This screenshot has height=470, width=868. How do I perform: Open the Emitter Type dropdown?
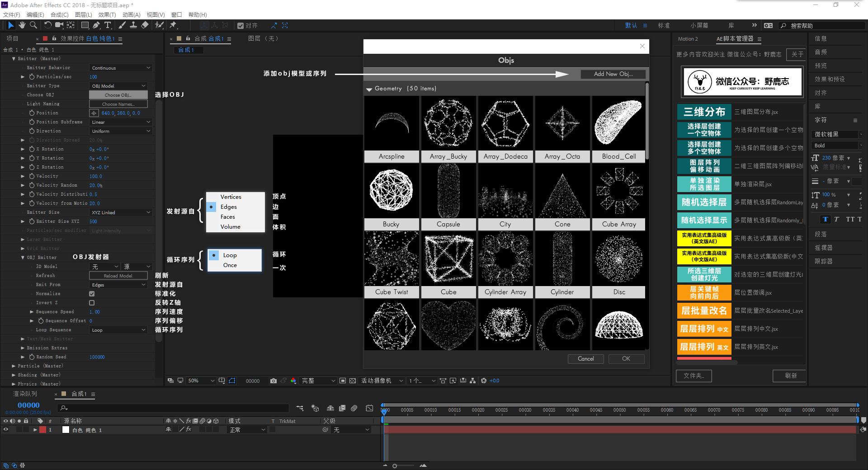pos(118,86)
